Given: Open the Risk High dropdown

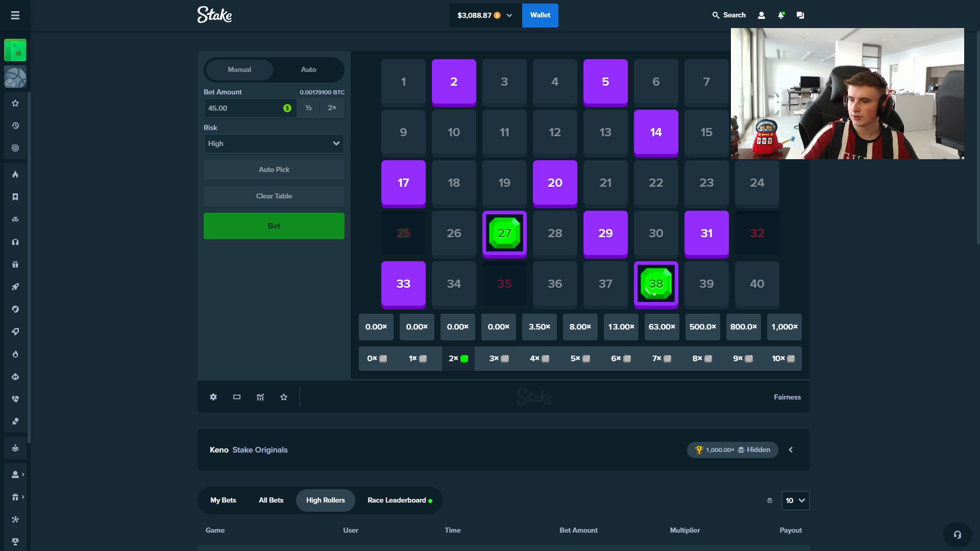Looking at the screenshot, I should [x=274, y=143].
